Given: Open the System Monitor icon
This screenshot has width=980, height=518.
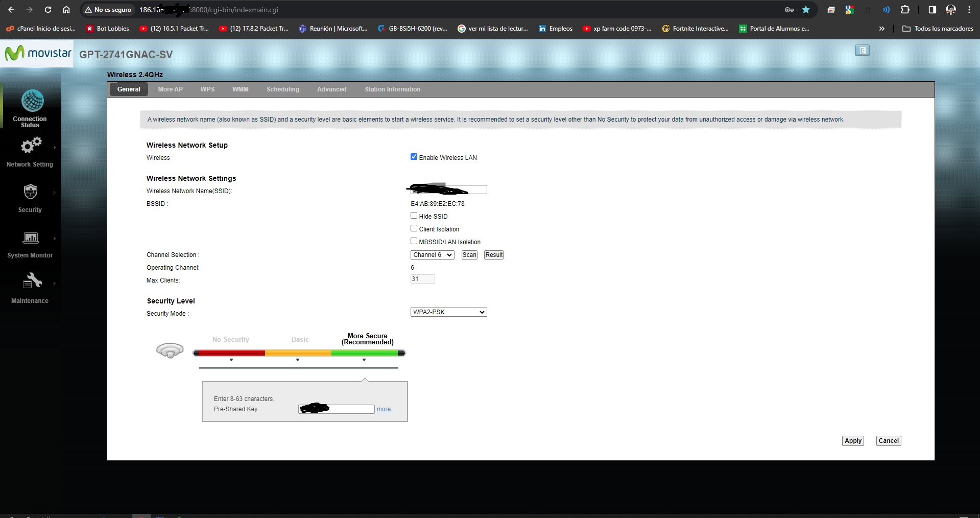Looking at the screenshot, I should (31, 238).
